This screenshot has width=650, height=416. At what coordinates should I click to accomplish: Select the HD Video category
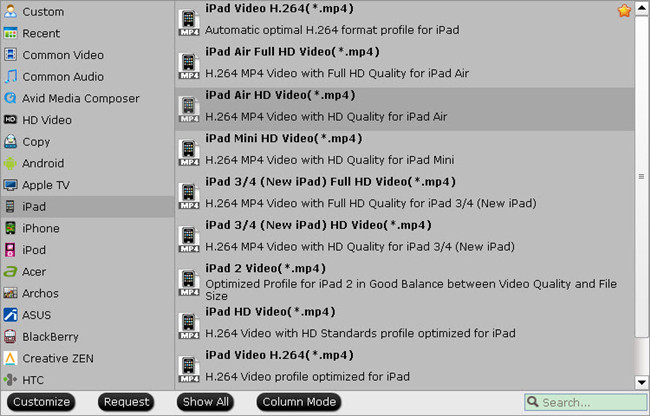click(x=47, y=120)
